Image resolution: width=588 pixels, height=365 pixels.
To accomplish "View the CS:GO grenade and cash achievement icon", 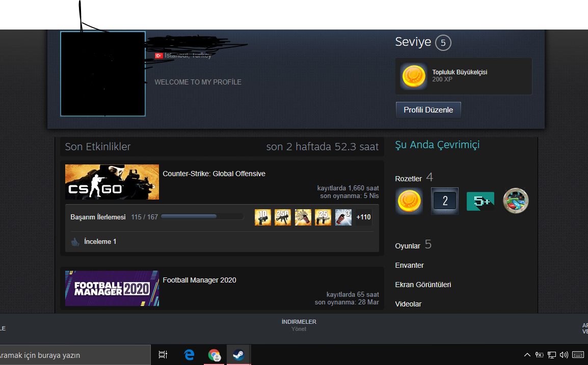I will pos(303,217).
